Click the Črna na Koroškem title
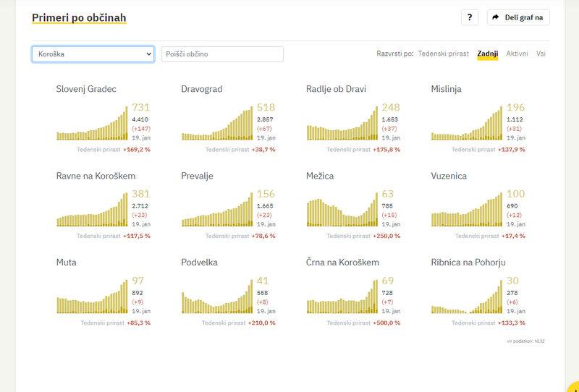This screenshot has height=392, width=579. [342, 263]
